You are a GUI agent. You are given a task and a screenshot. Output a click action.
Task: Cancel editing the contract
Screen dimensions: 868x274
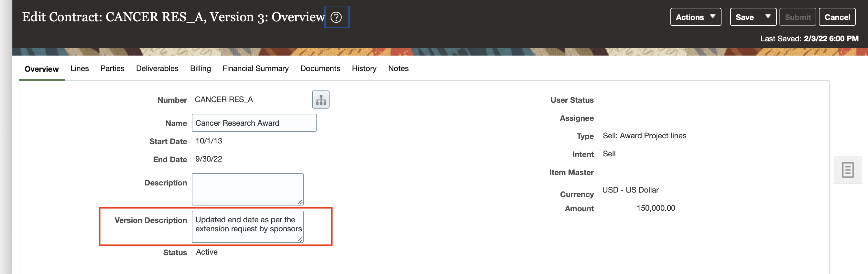point(837,17)
